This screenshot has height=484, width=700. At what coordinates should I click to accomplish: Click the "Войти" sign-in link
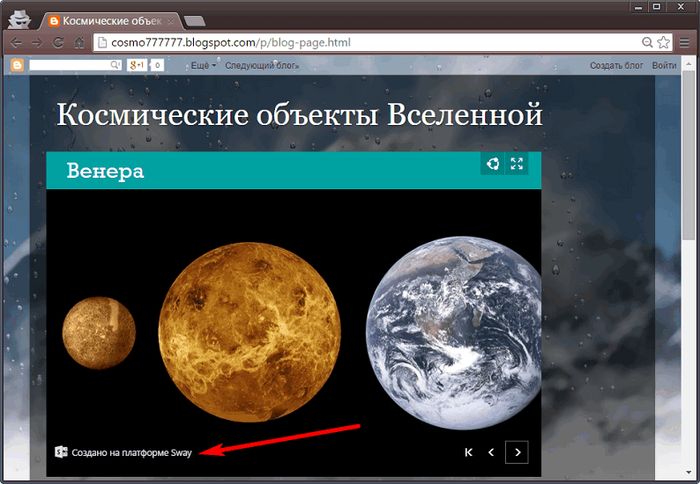(x=664, y=65)
